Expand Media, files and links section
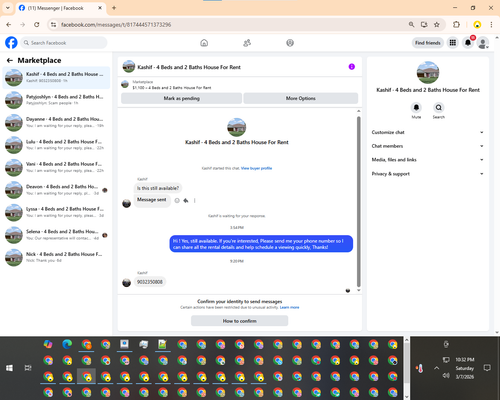The height and width of the screenshot is (400, 500). pos(428,160)
